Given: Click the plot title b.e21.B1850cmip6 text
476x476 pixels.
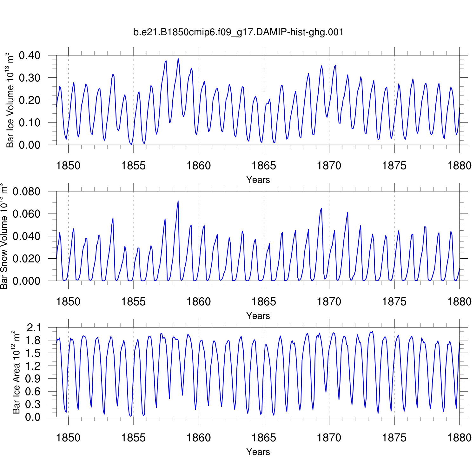Looking at the screenshot, I should (x=238, y=32).
